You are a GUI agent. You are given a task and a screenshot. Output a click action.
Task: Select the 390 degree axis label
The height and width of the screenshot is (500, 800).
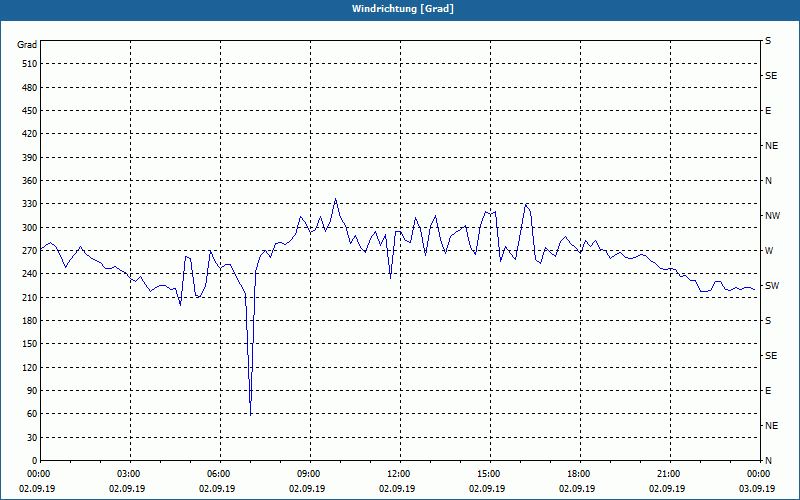[30, 157]
